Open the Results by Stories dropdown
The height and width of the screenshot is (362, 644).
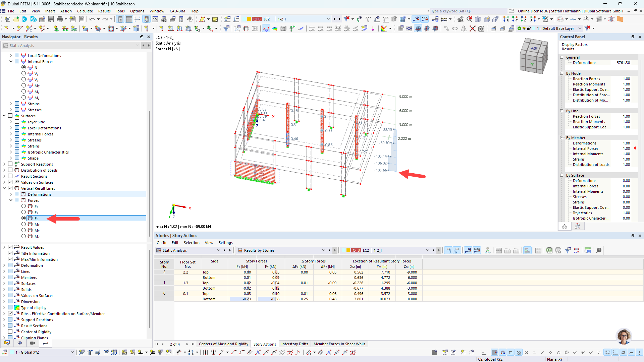pyautogui.click(x=323, y=250)
